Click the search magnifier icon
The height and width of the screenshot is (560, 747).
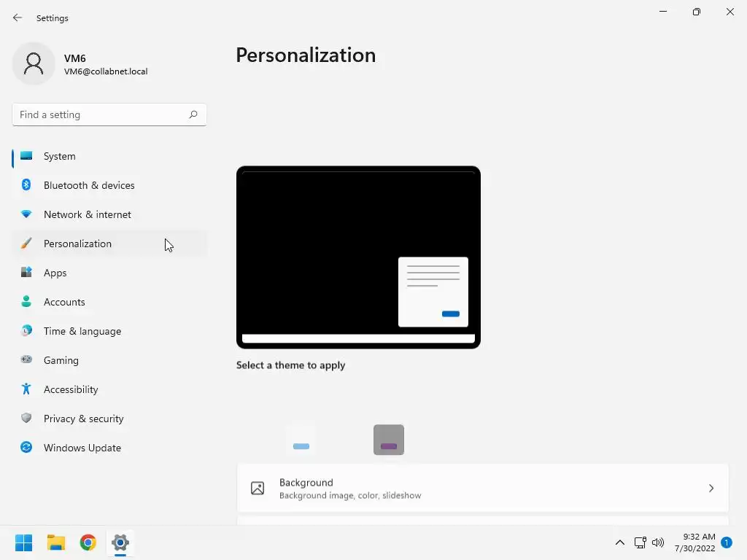tap(193, 114)
